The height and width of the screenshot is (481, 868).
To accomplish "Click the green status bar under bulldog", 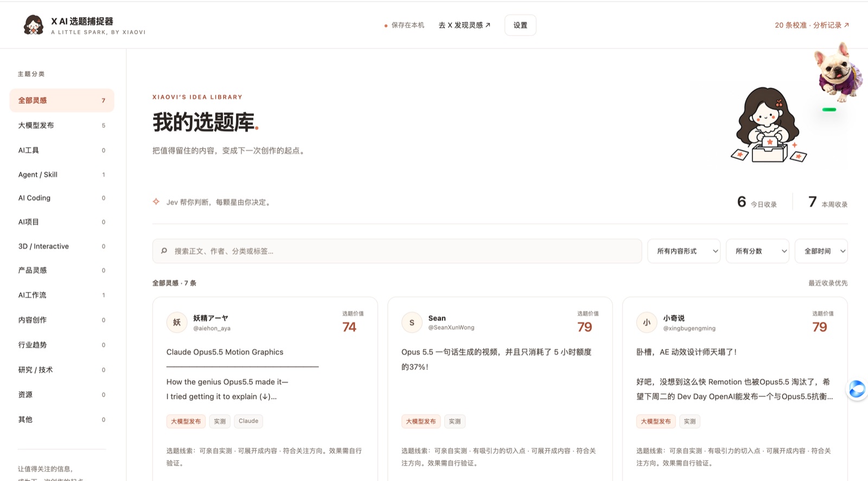I will (829, 110).
